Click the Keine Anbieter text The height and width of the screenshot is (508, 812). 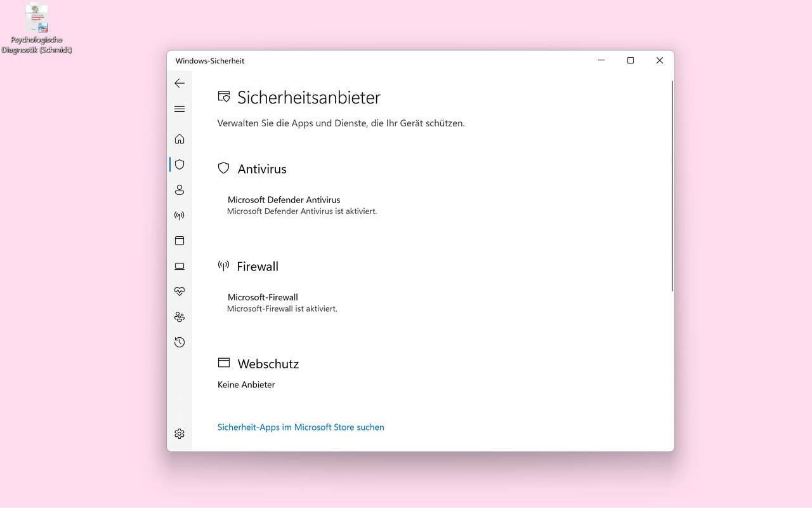(246, 385)
